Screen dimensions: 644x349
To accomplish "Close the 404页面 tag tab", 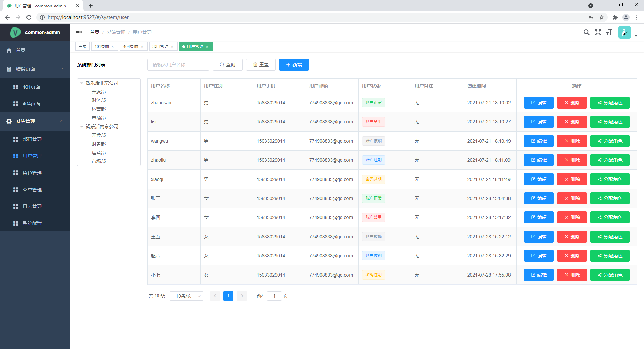I will click(x=142, y=47).
